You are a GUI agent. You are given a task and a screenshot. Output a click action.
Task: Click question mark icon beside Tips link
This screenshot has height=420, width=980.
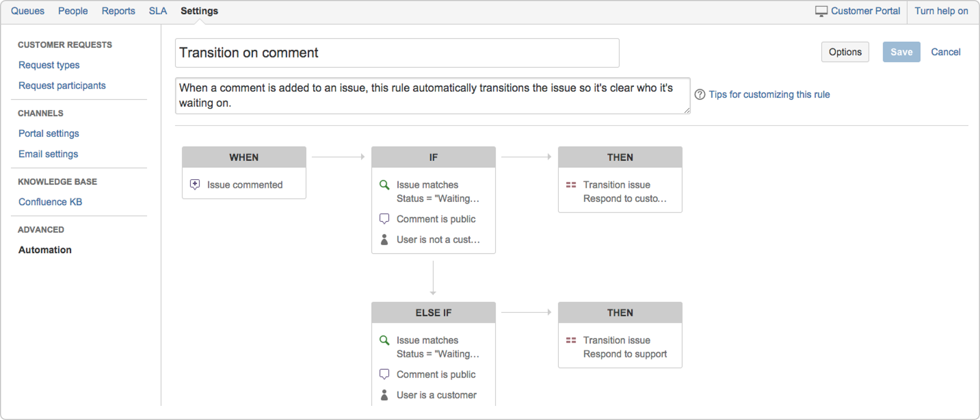(x=700, y=95)
